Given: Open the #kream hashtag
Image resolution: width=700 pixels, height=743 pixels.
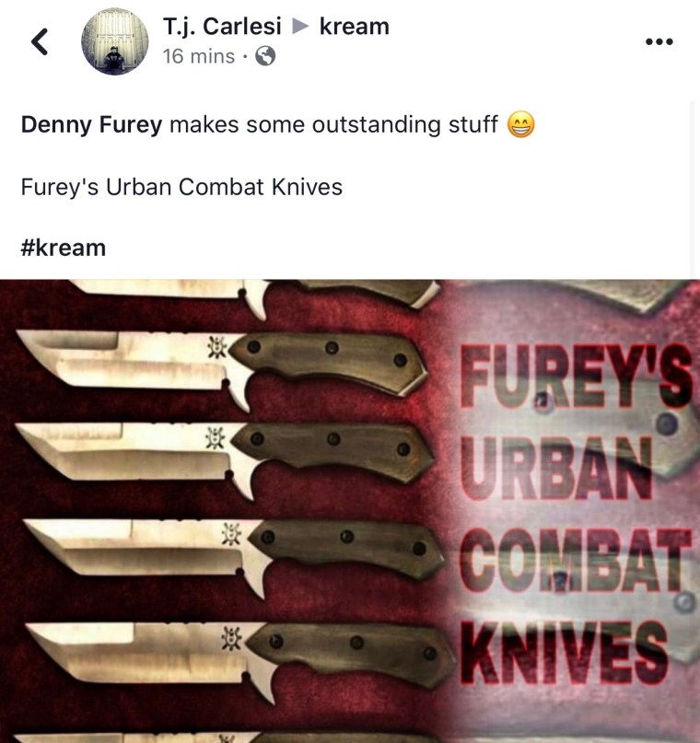Looking at the screenshot, I should click(64, 248).
